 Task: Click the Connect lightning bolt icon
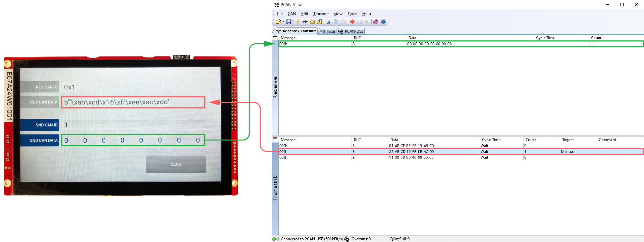(298, 22)
